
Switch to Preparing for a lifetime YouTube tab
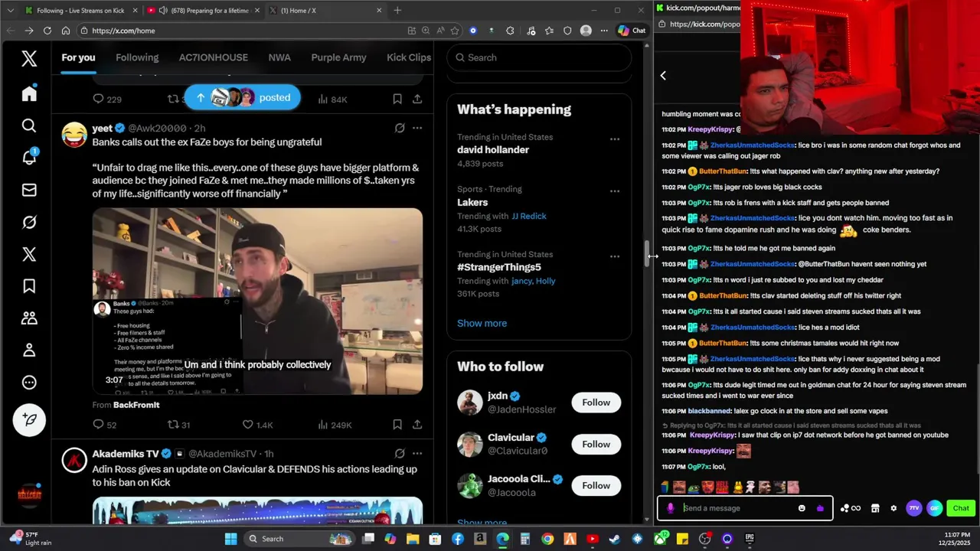(x=203, y=11)
